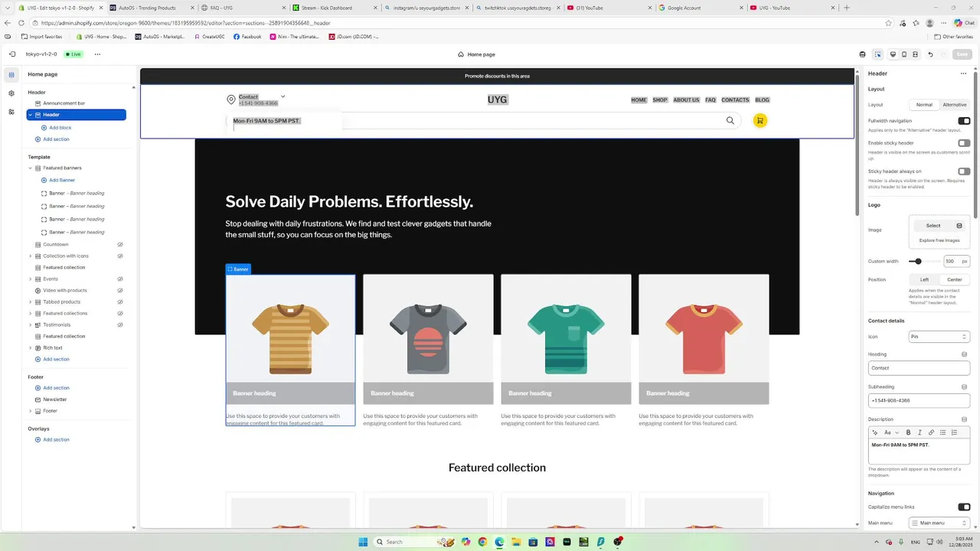This screenshot has height=551, width=980.
Task: Show the hidden Events section
Action: pos(120,279)
